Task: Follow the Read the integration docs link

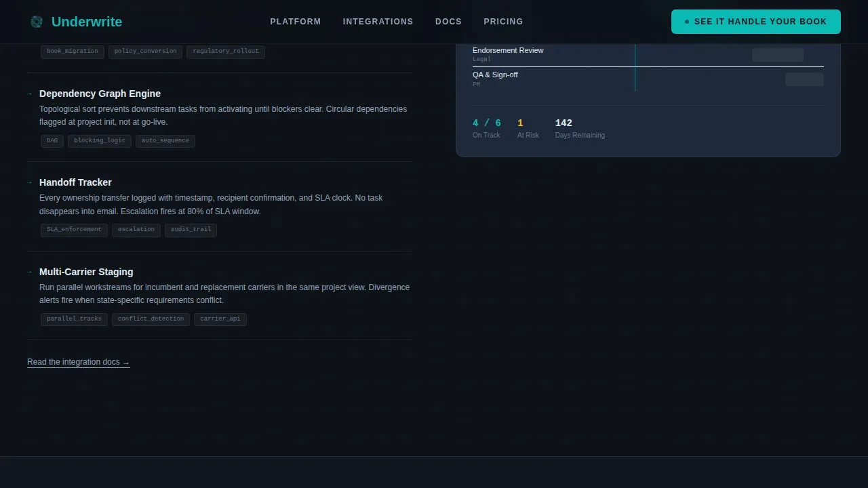Action: coord(78,362)
